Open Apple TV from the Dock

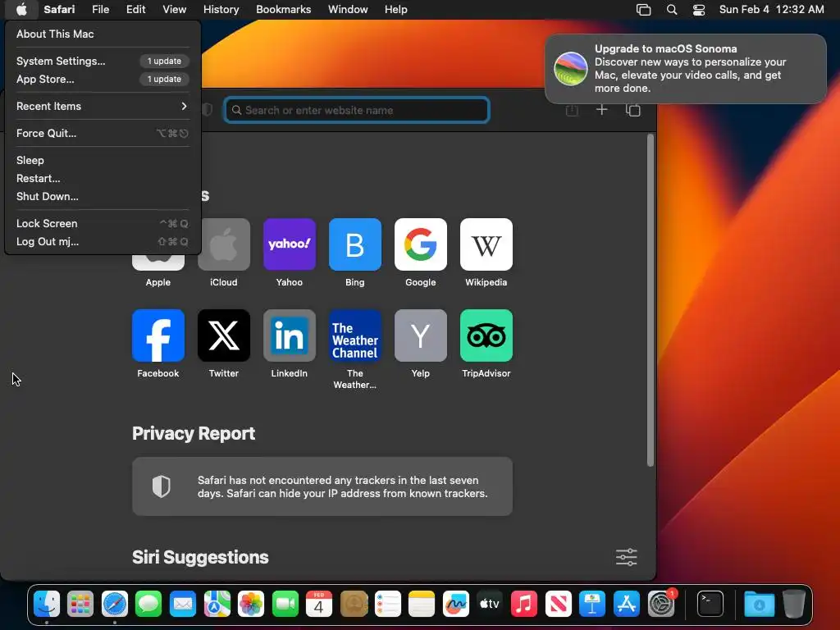click(x=490, y=604)
